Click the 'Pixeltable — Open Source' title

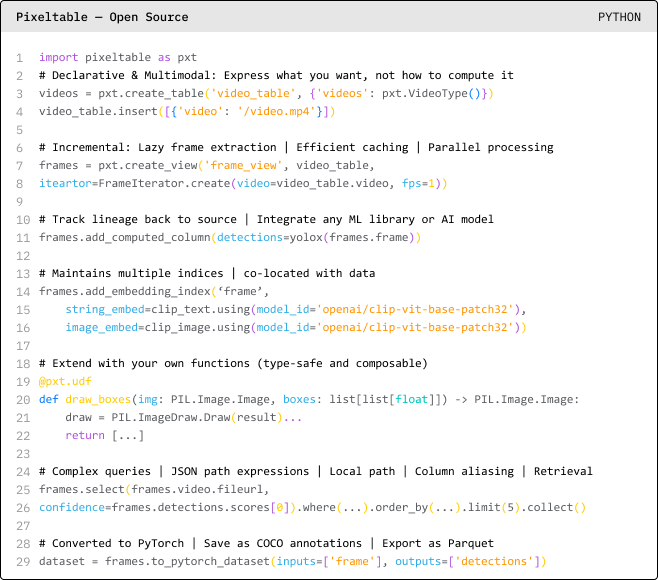click(x=102, y=17)
